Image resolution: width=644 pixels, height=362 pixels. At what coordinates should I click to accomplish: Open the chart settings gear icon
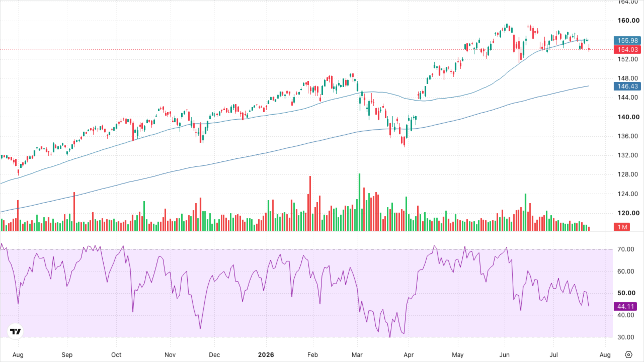coord(628,355)
